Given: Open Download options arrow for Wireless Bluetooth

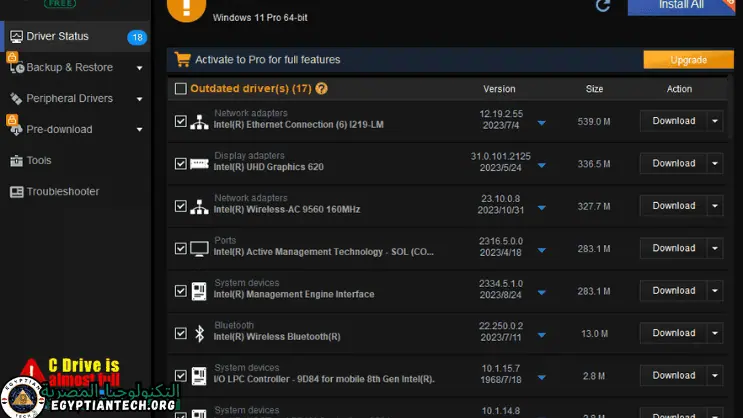Looking at the screenshot, I should click(x=715, y=333).
